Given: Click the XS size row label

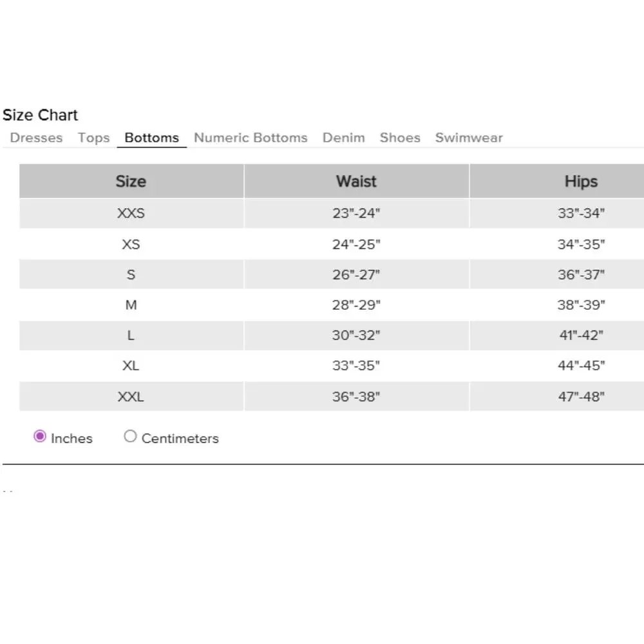Looking at the screenshot, I should [x=131, y=244].
